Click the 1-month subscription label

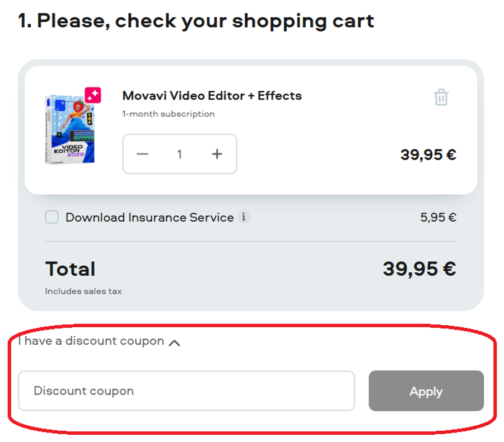point(168,114)
